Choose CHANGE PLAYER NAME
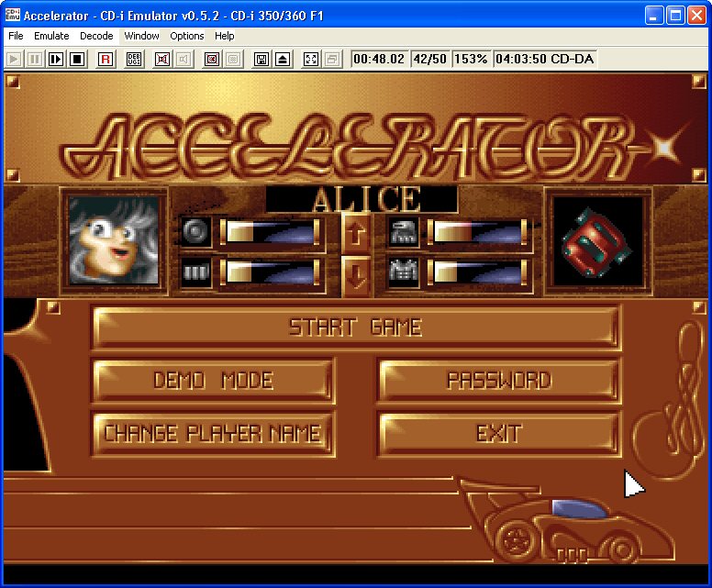 click(214, 434)
